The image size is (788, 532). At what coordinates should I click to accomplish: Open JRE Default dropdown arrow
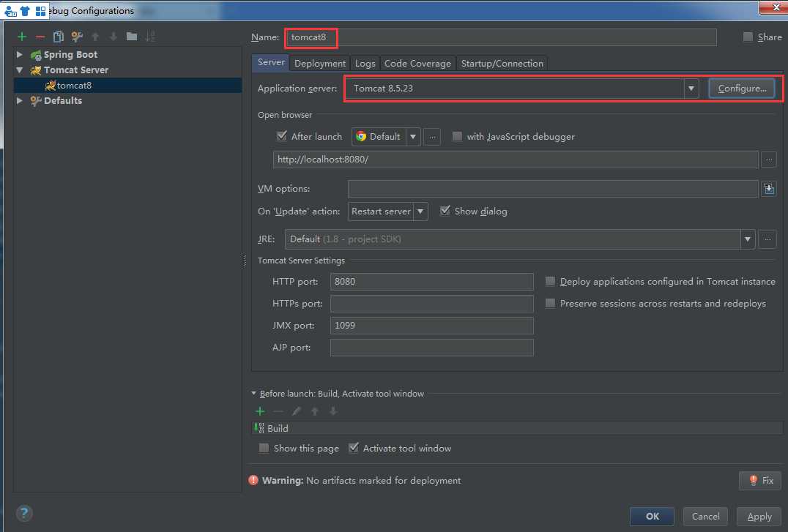747,239
